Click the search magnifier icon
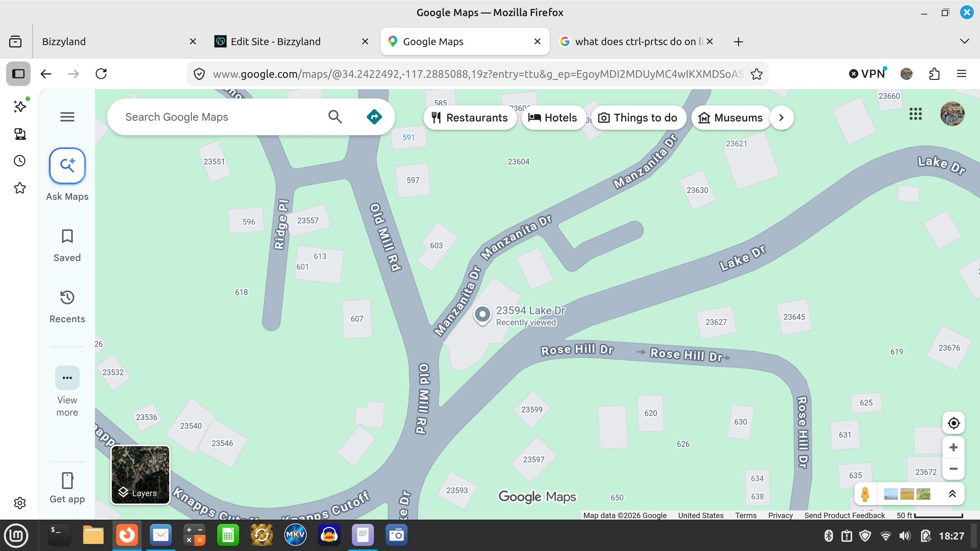This screenshot has height=551, width=980. 335,117
